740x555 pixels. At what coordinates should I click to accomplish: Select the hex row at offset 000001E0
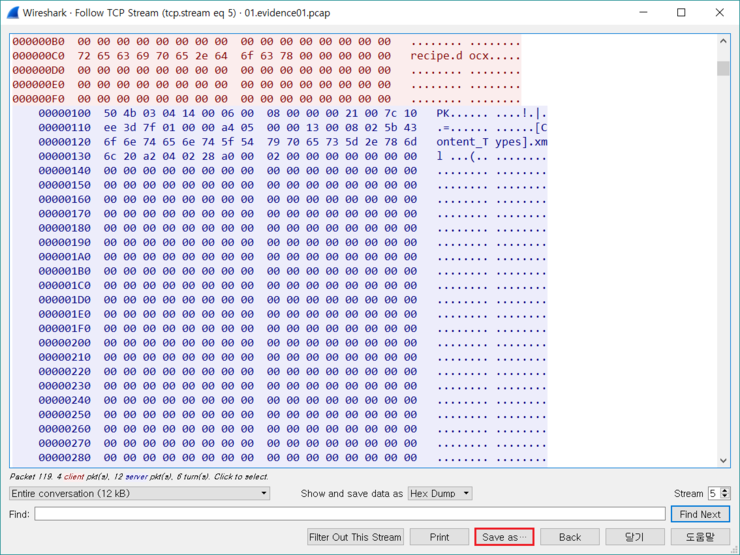pos(293,314)
